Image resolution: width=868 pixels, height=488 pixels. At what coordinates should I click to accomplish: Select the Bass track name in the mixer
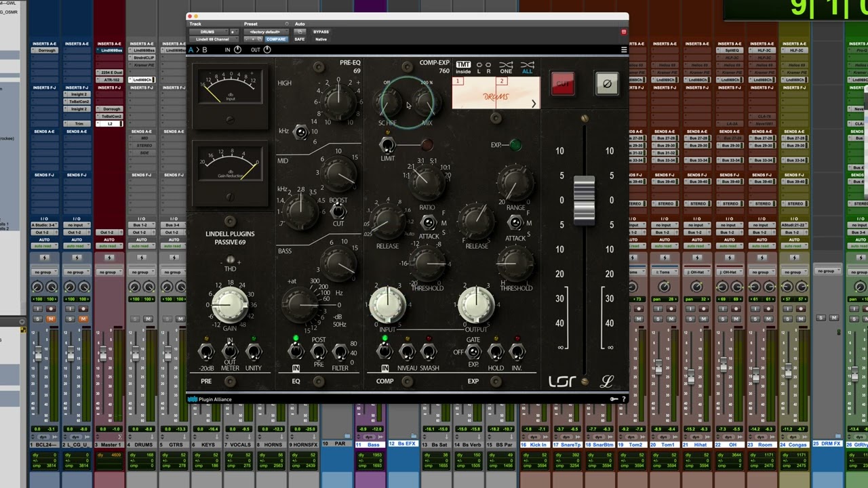pos(370,444)
